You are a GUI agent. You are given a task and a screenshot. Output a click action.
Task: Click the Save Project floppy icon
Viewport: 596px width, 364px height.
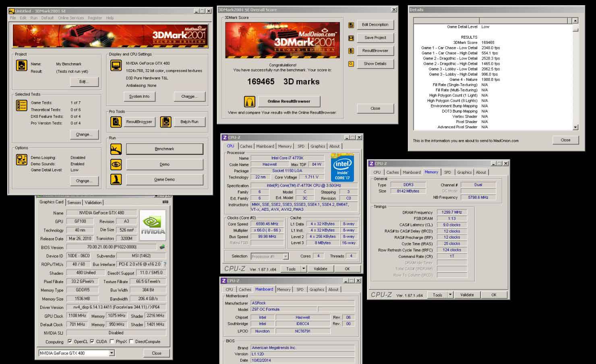(351, 38)
